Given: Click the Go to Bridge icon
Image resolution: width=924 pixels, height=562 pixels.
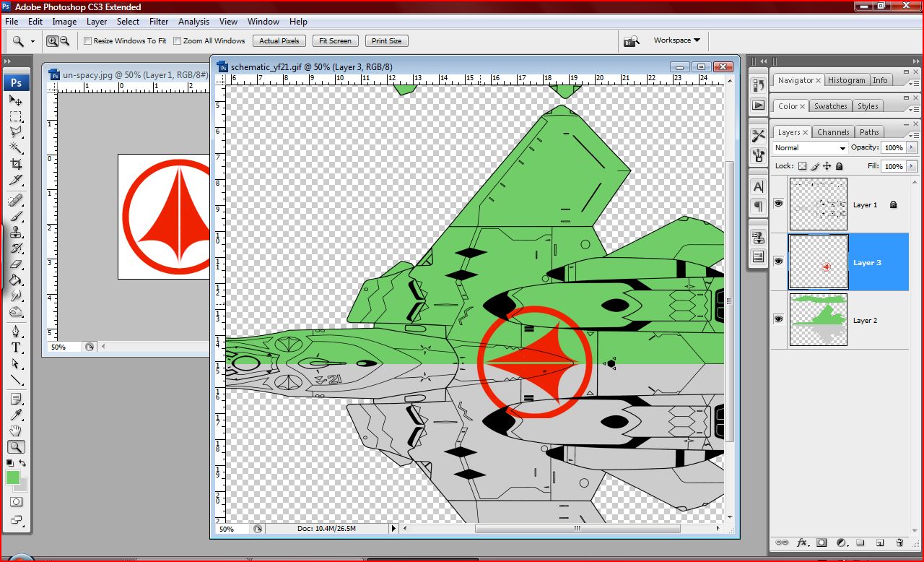Looking at the screenshot, I should [631, 41].
